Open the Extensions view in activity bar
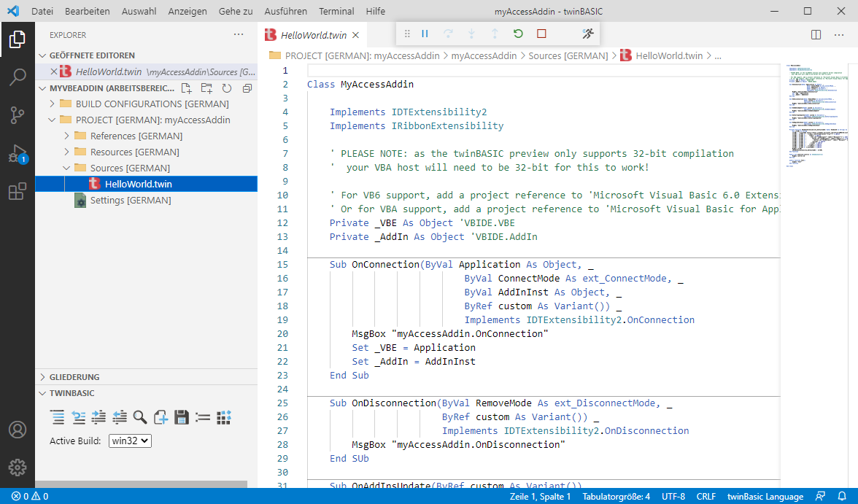Screen dimensions: 858x504 pyautogui.click(x=18, y=192)
